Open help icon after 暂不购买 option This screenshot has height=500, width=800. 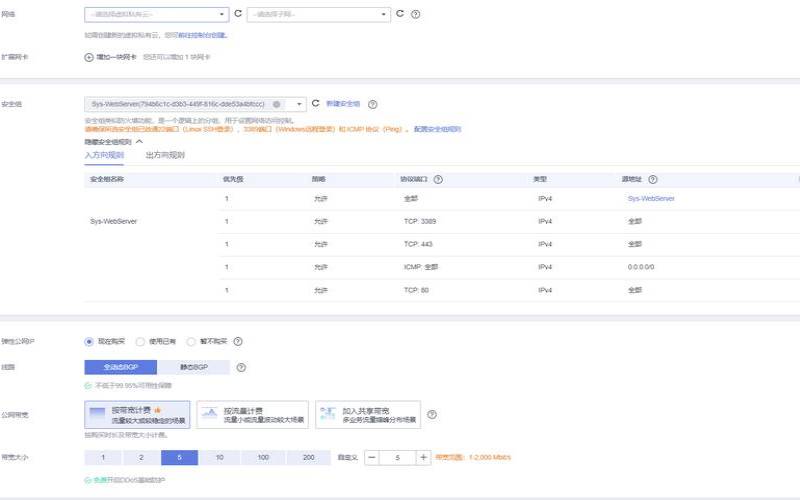coord(238,341)
